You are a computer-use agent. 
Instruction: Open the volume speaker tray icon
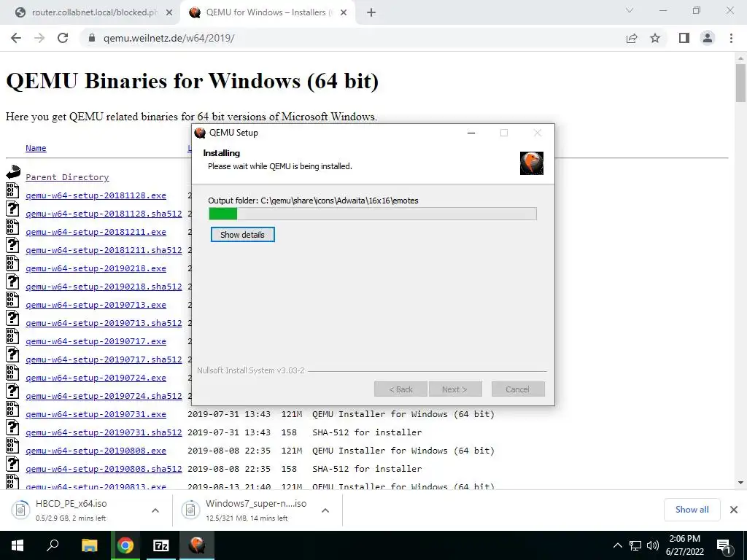(653, 545)
